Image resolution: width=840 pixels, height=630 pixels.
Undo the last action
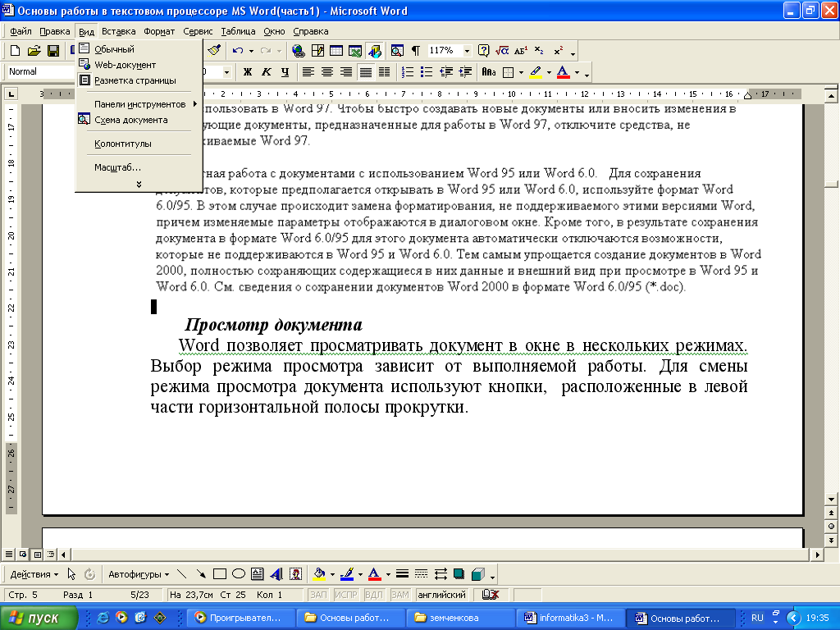[237, 51]
